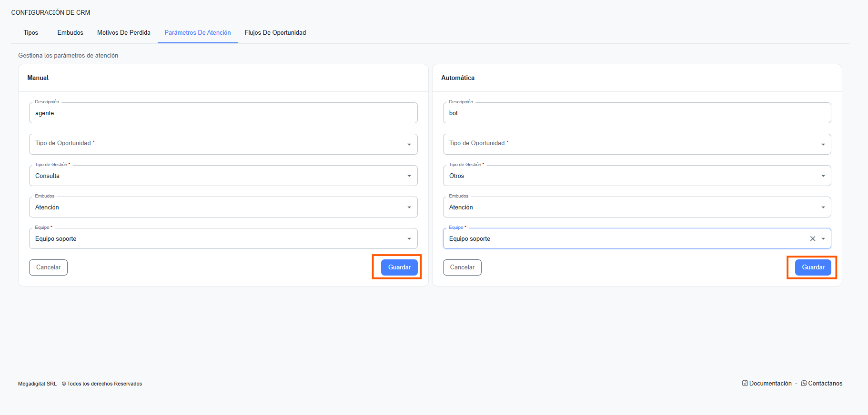Expand Equipo dropdown in Manual panel
Image resolution: width=868 pixels, height=415 pixels.
pyautogui.click(x=409, y=239)
